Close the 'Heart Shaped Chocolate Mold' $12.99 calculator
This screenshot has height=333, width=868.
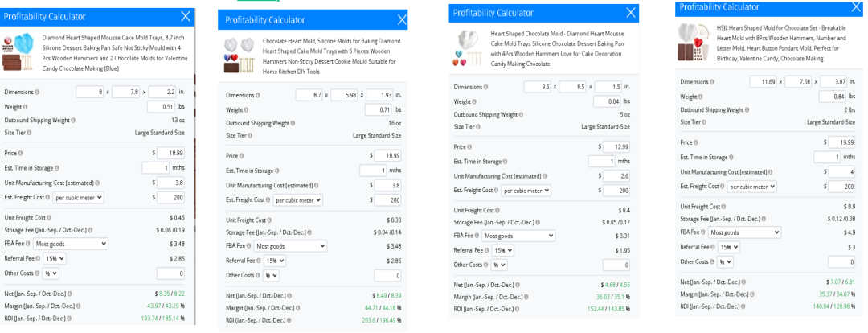pos(630,12)
